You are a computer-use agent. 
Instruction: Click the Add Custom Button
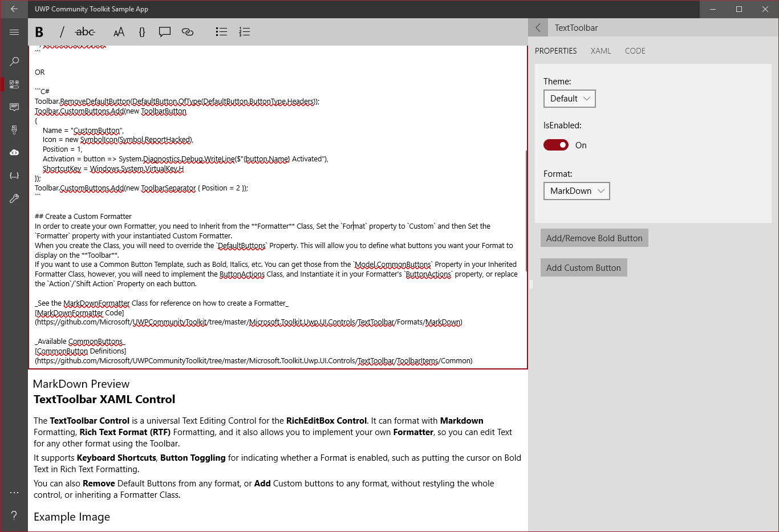tap(583, 267)
